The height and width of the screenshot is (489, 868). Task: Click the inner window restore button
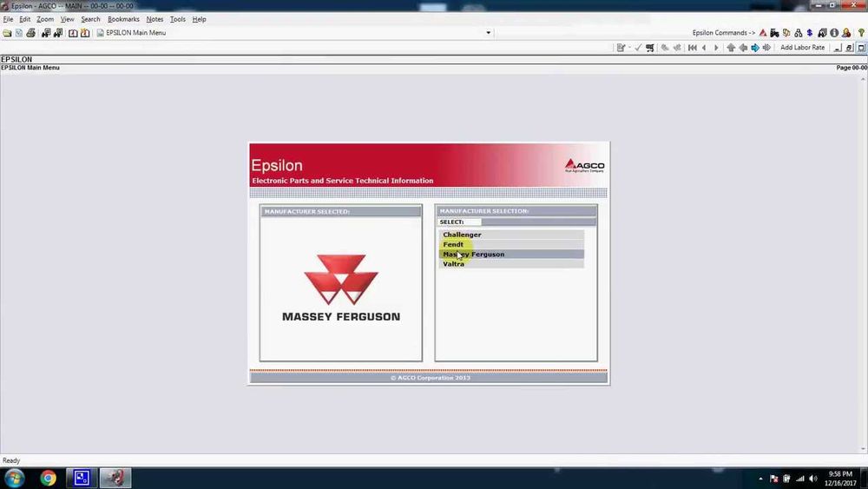[850, 48]
